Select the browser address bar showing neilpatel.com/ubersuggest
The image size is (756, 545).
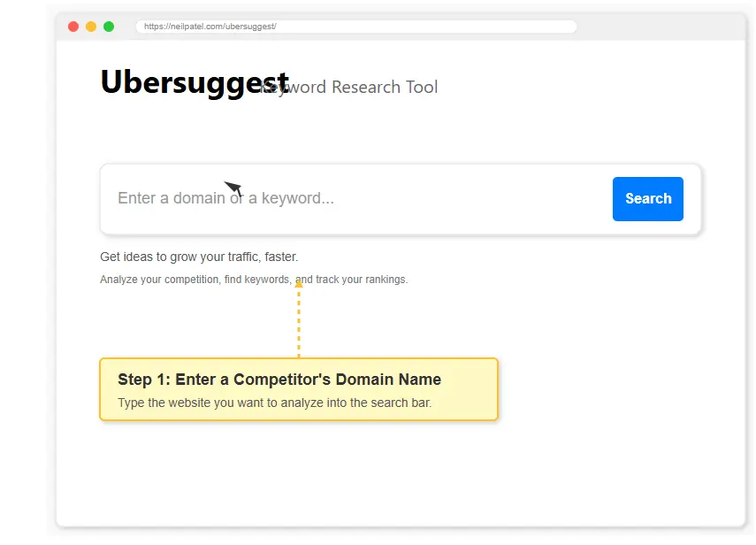click(356, 27)
